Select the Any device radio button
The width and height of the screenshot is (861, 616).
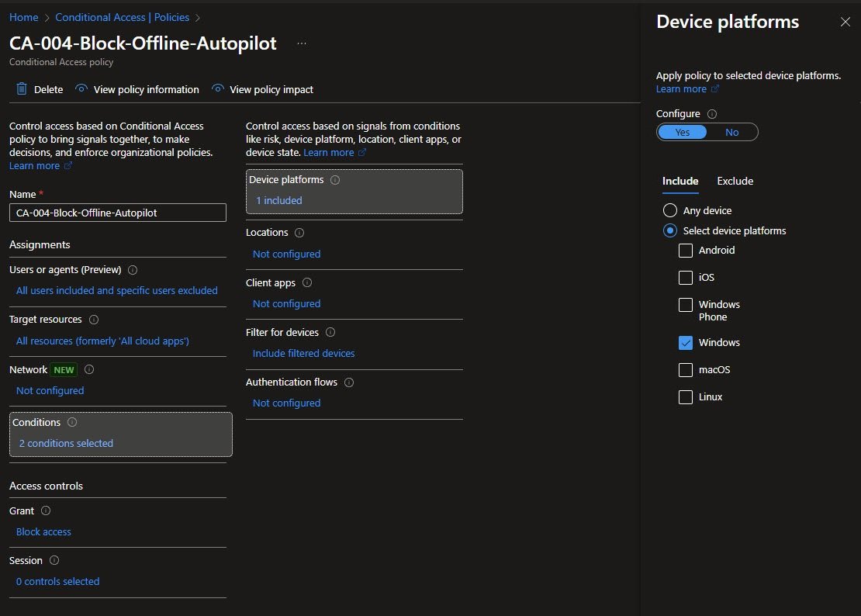click(x=670, y=210)
